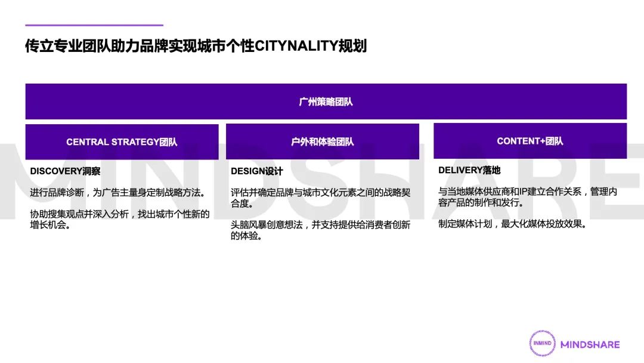This screenshot has width=644, height=363.
Task: Select the 广州策略团队 purple banner
Action: 326,101
